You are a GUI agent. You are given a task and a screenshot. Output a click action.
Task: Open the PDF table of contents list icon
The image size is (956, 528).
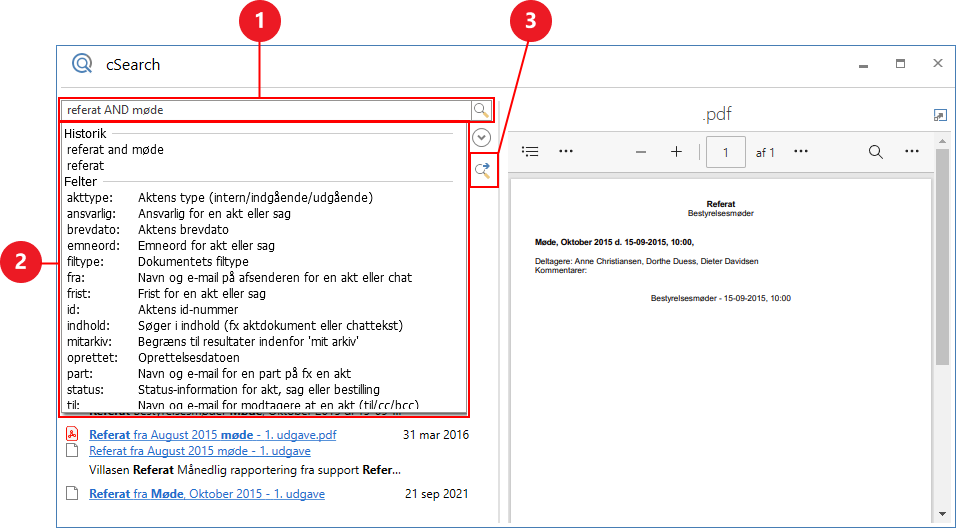tap(531, 152)
